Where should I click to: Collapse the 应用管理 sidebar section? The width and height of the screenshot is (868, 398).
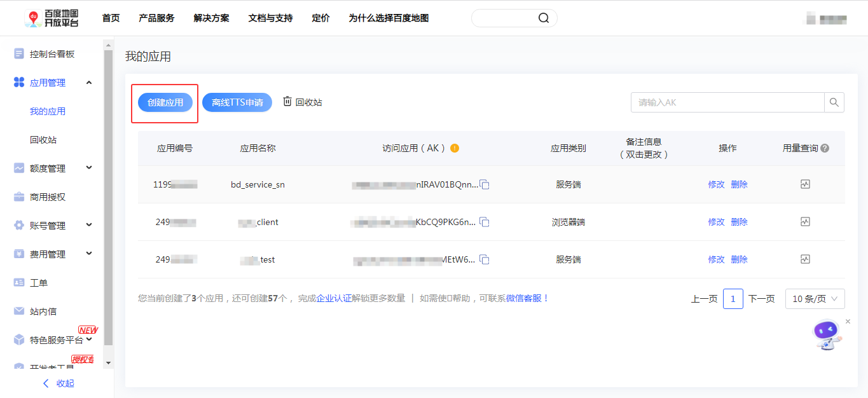(x=89, y=82)
